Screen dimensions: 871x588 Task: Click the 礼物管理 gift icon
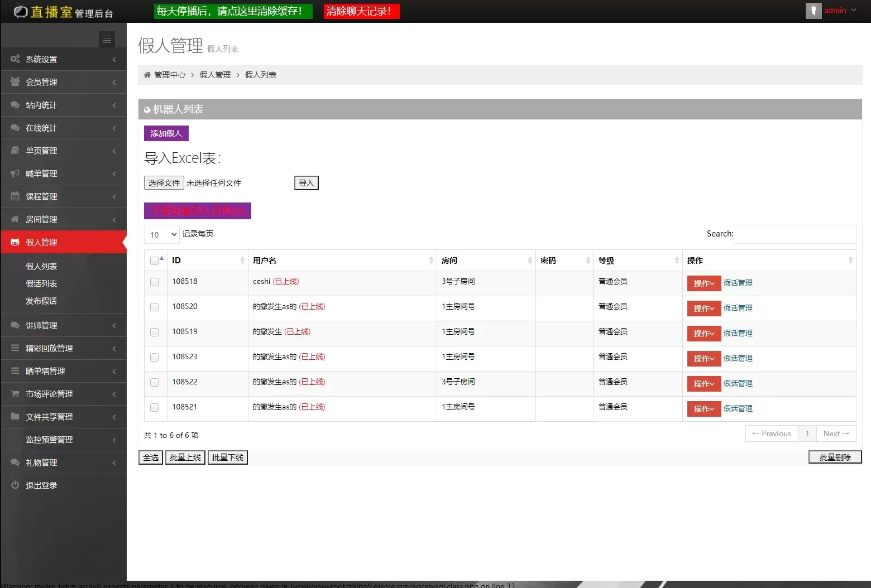[15, 462]
